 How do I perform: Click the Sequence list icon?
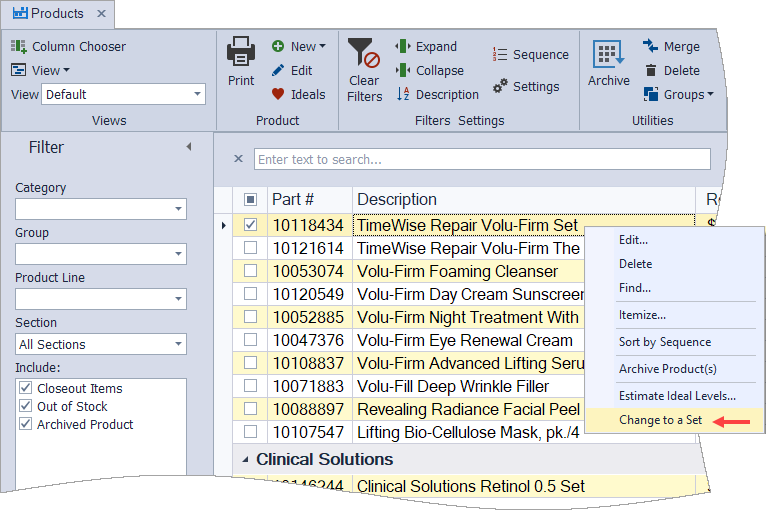click(499, 54)
